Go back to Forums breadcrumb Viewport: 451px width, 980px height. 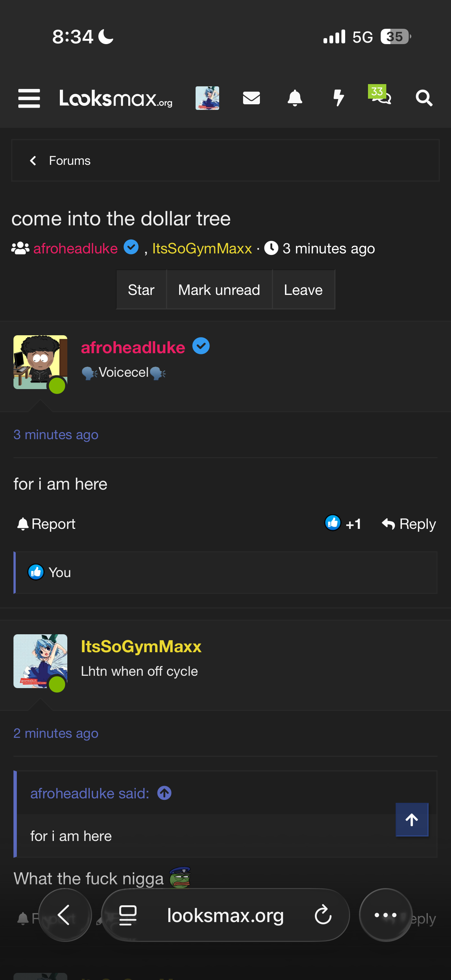61,161
